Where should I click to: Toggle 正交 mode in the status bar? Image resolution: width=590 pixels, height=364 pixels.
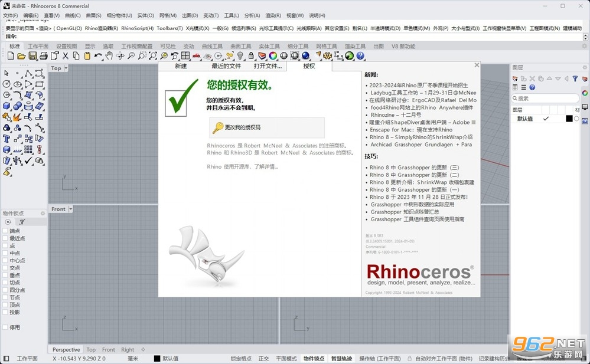(264, 359)
